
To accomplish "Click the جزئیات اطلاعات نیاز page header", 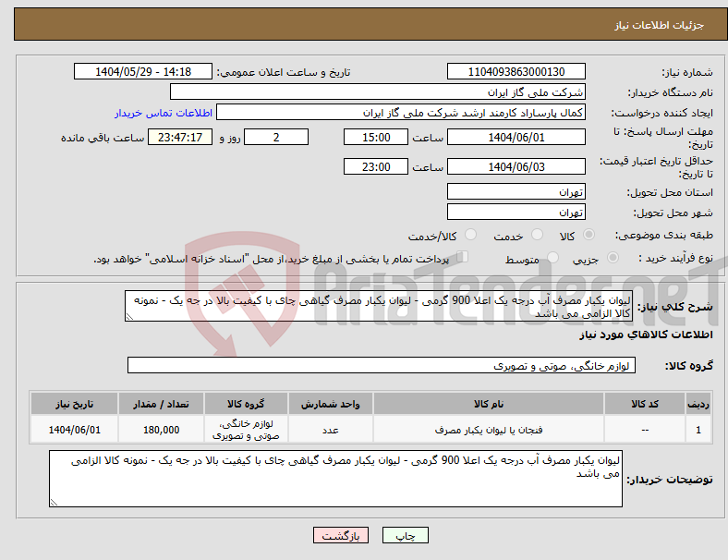I will point(660,25).
